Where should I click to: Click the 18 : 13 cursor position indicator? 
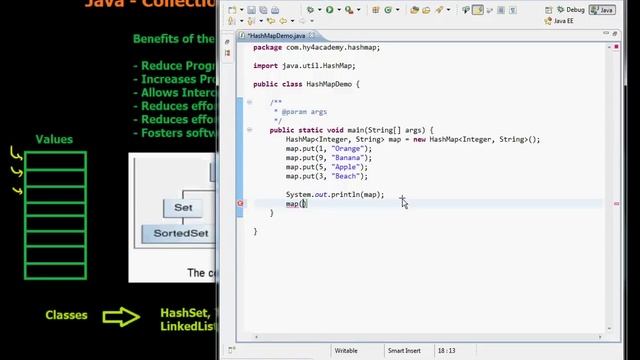click(x=447, y=351)
